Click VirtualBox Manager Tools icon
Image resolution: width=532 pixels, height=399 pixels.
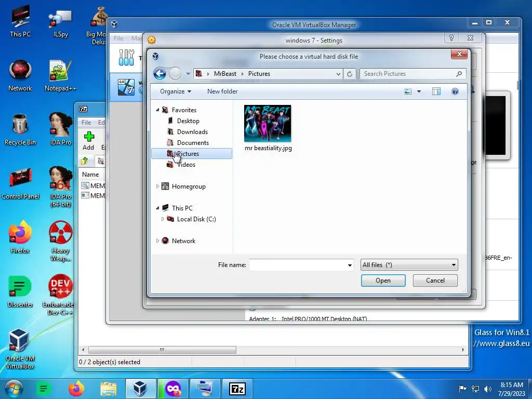click(127, 57)
